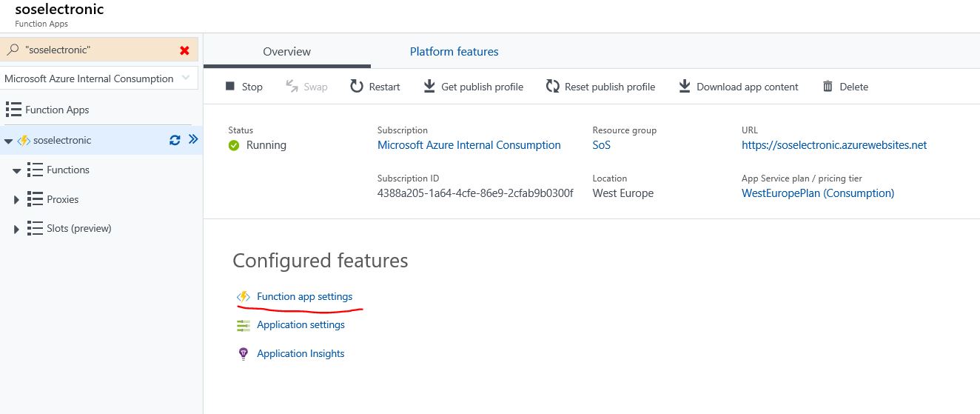Open the soselectronic.azurewebsites.net URL
Screen dimensions: 980x414
click(x=834, y=145)
